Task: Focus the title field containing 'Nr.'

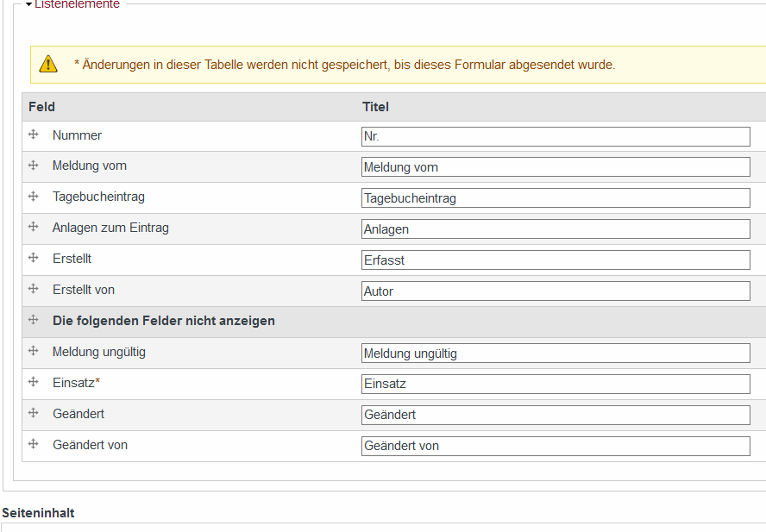Action: (x=556, y=136)
